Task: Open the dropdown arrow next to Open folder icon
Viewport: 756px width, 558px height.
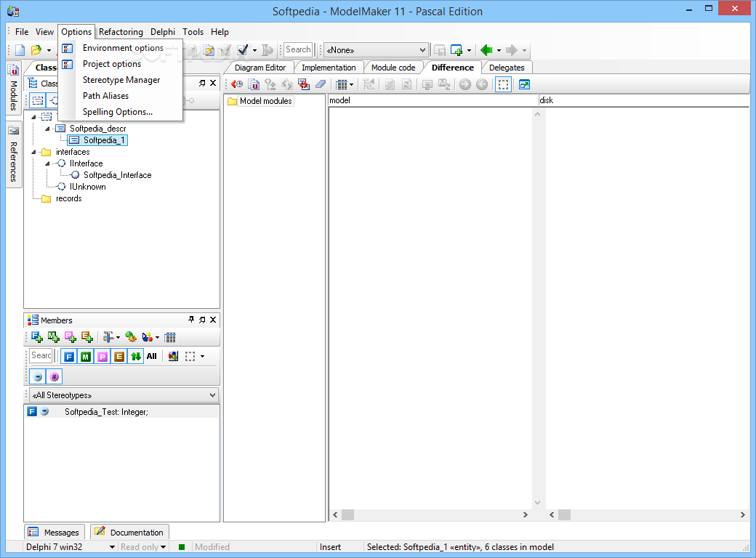Action: click(49, 51)
